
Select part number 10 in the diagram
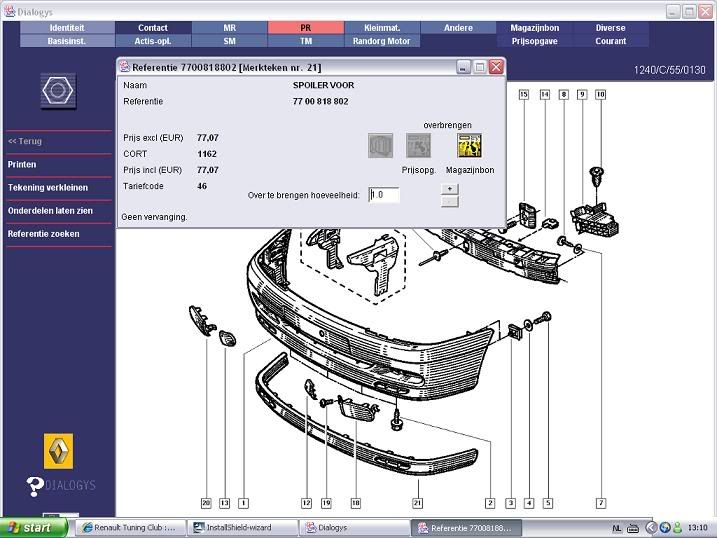[x=600, y=95]
